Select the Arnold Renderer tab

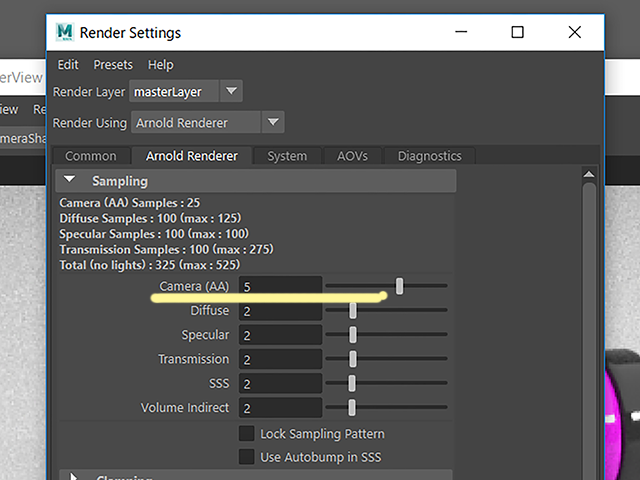[x=191, y=156]
